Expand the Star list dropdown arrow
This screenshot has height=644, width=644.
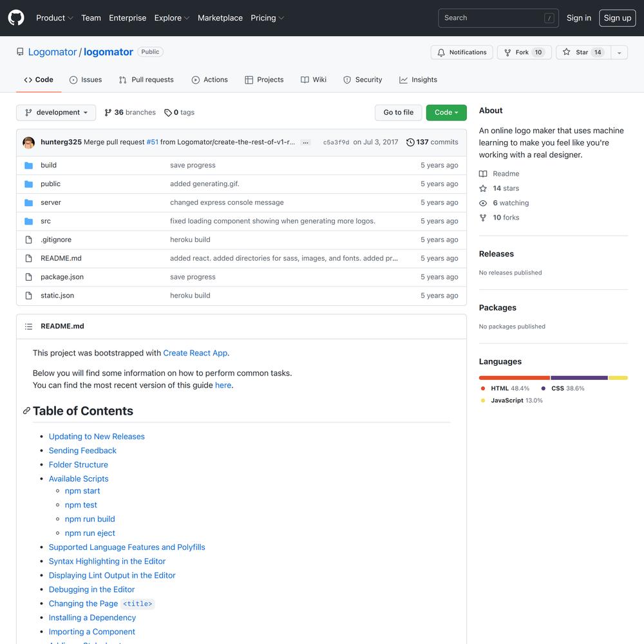tap(619, 53)
